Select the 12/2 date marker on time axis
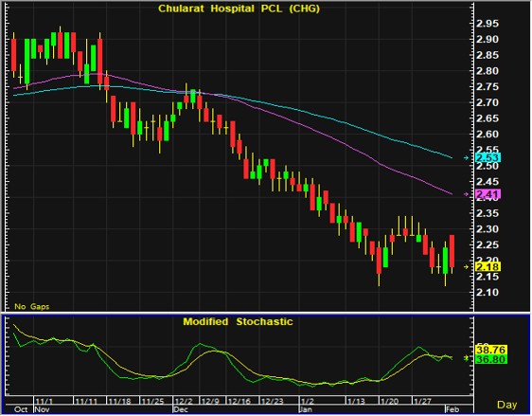 coord(184,402)
